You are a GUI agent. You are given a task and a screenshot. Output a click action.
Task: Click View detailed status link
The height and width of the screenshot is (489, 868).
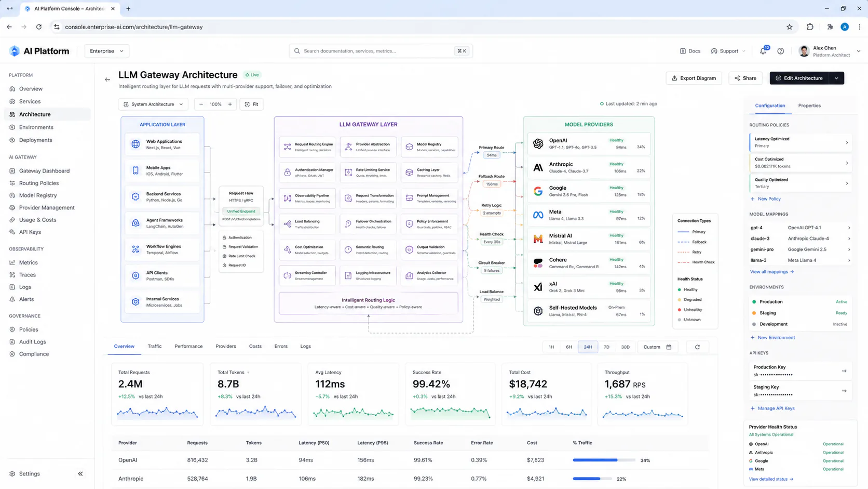tap(771, 479)
